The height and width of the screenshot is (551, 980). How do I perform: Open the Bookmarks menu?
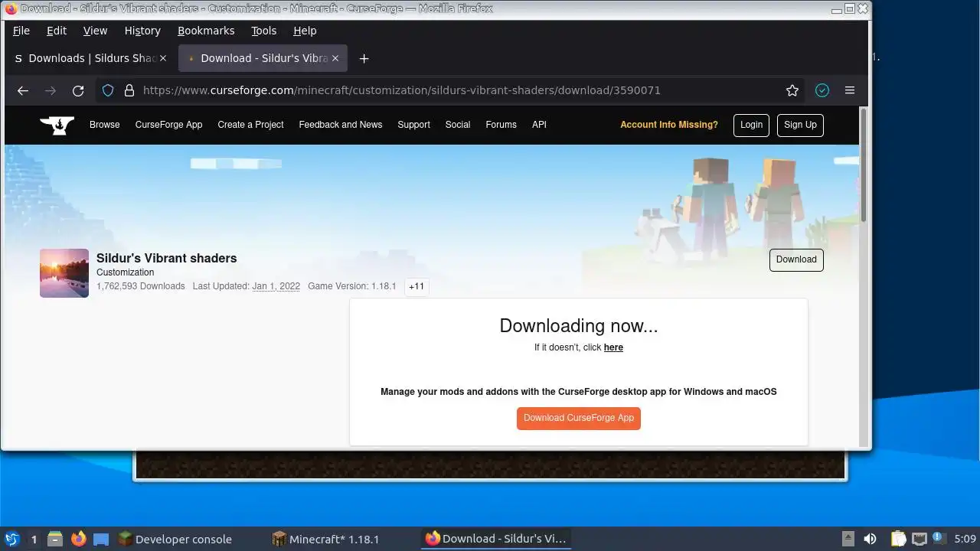[x=206, y=31]
